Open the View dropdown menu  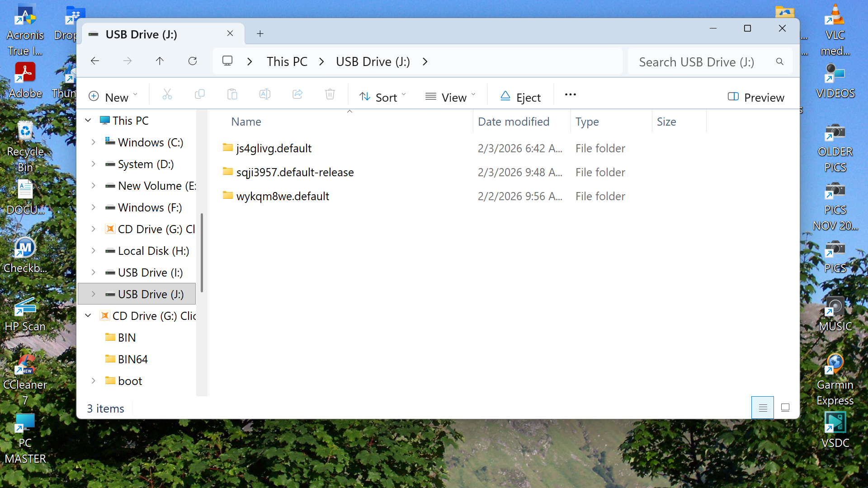pyautogui.click(x=450, y=97)
